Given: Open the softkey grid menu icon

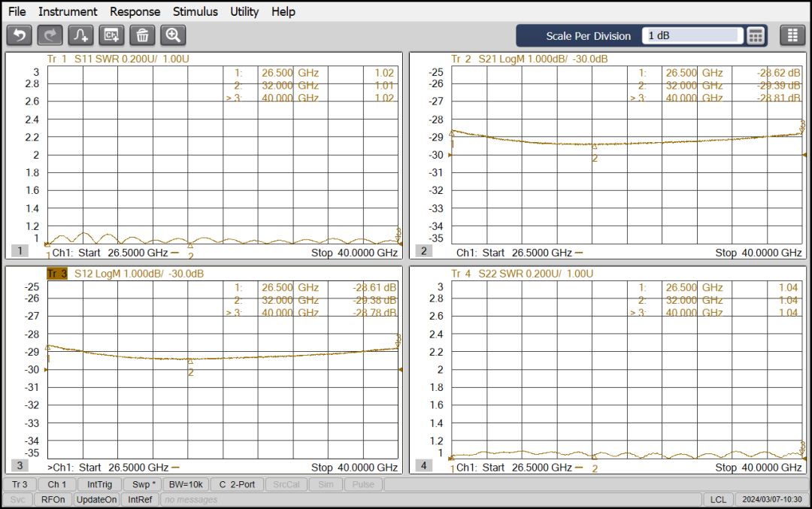Looking at the screenshot, I should 792,36.
